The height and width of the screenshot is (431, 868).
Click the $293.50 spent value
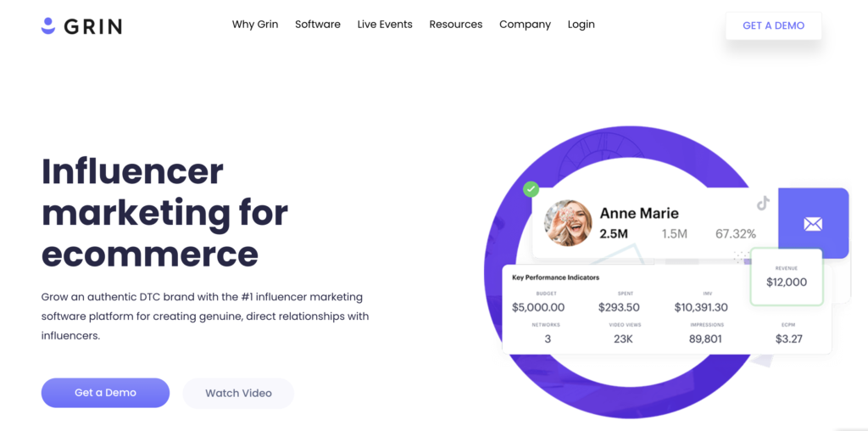(x=619, y=307)
